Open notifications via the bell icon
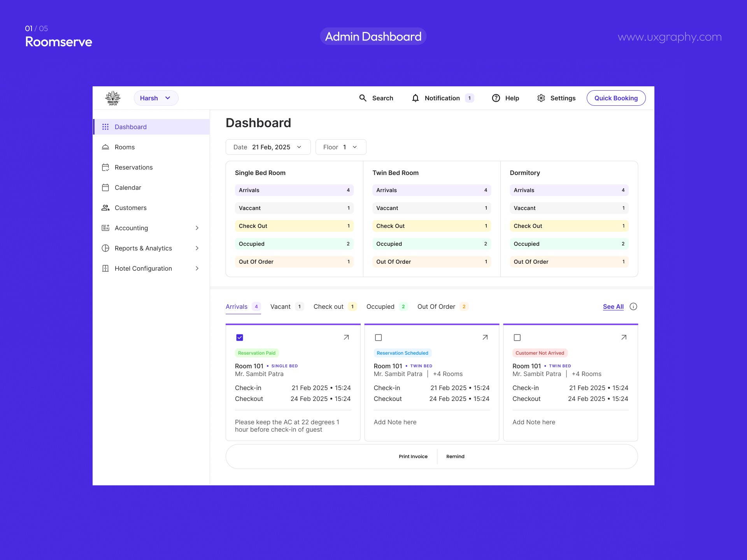This screenshot has width=747, height=560. [416, 98]
